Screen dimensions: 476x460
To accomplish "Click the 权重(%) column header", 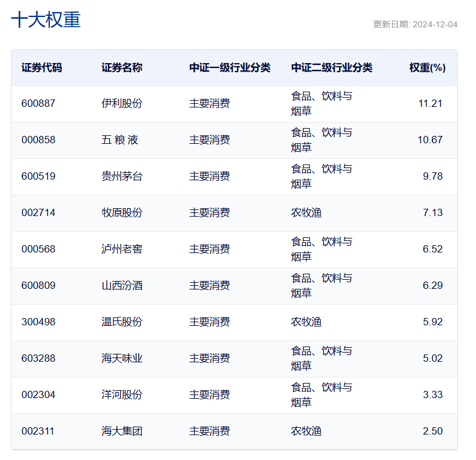I will [x=427, y=67].
